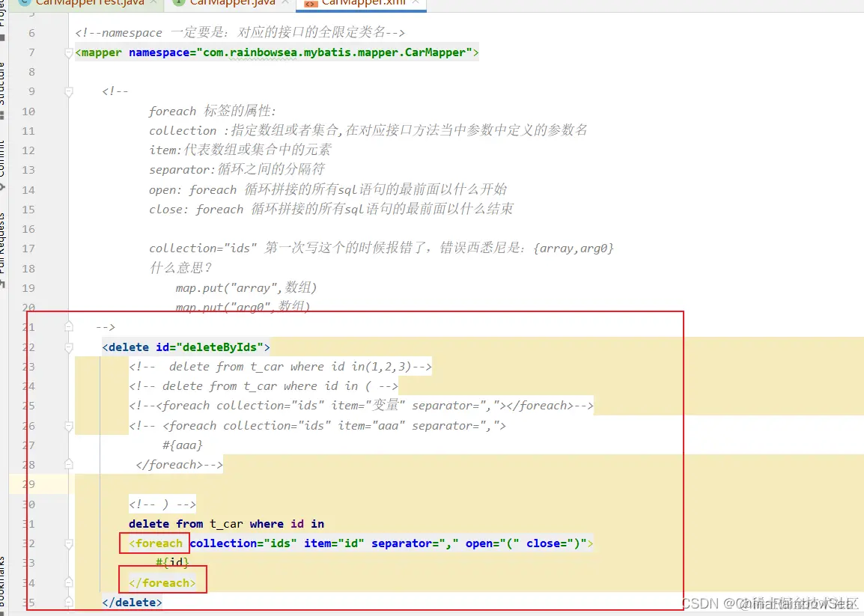Click the id="deleteByIds" attribute
The image size is (864, 616).
pyautogui.click(x=210, y=347)
